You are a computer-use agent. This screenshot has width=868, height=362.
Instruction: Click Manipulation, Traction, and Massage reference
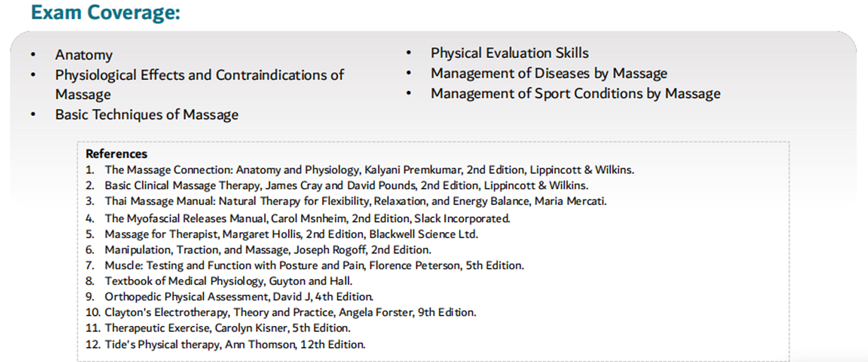pos(268,250)
